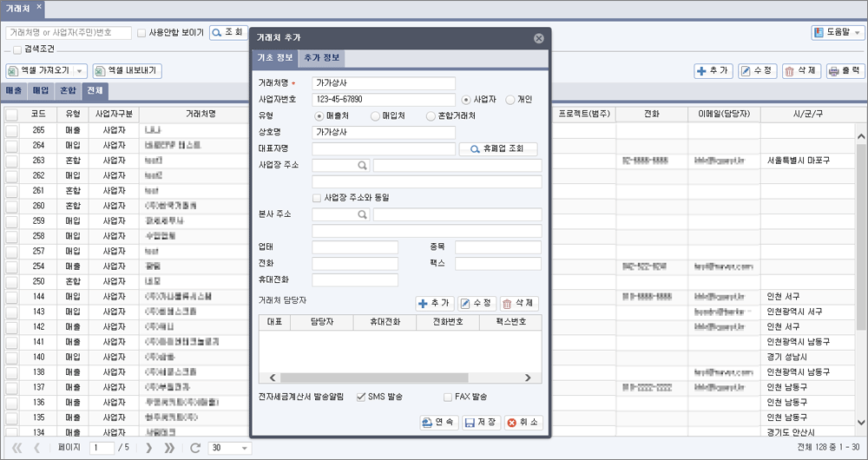
Task: Select the 매출처 type radio
Action: (319, 116)
